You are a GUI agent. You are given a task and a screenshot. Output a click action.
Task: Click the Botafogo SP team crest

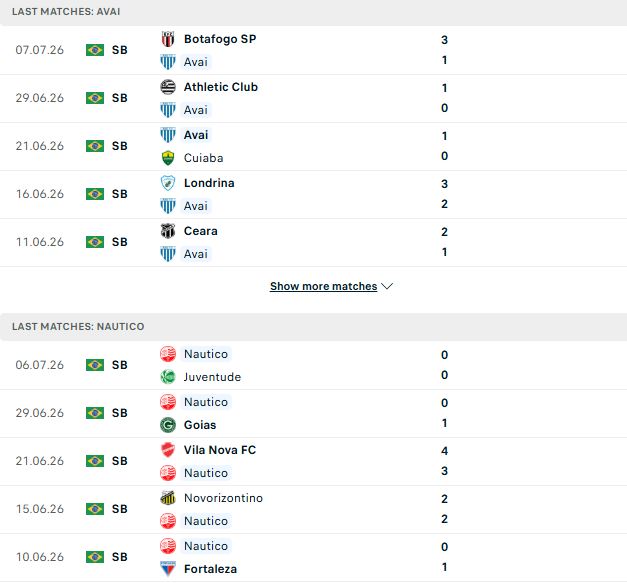168,39
